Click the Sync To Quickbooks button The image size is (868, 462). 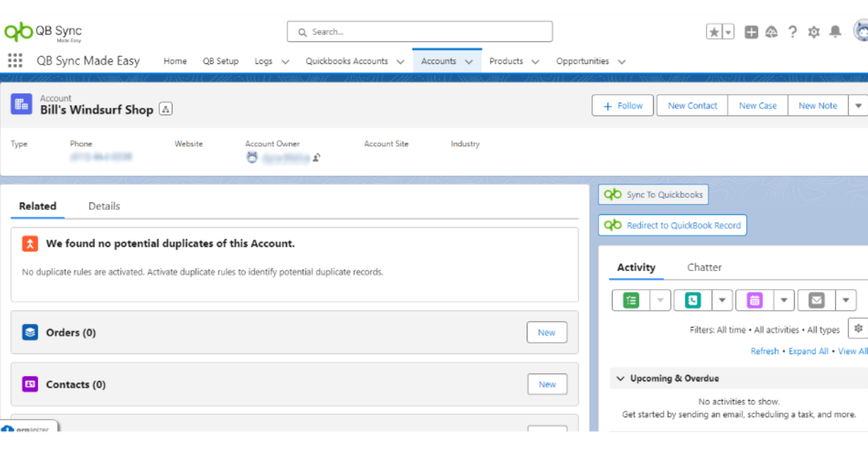pyautogui.click(x=653, y=195)
